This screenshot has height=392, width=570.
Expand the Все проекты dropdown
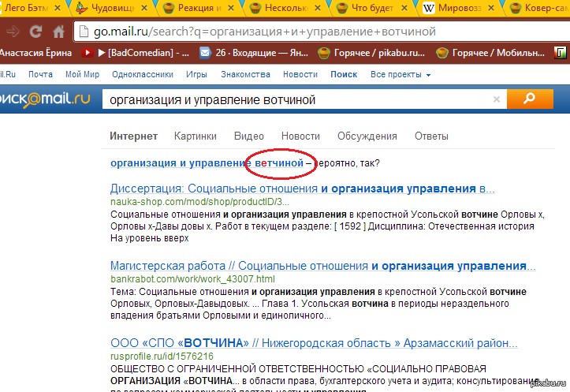(x=400, y=75)
